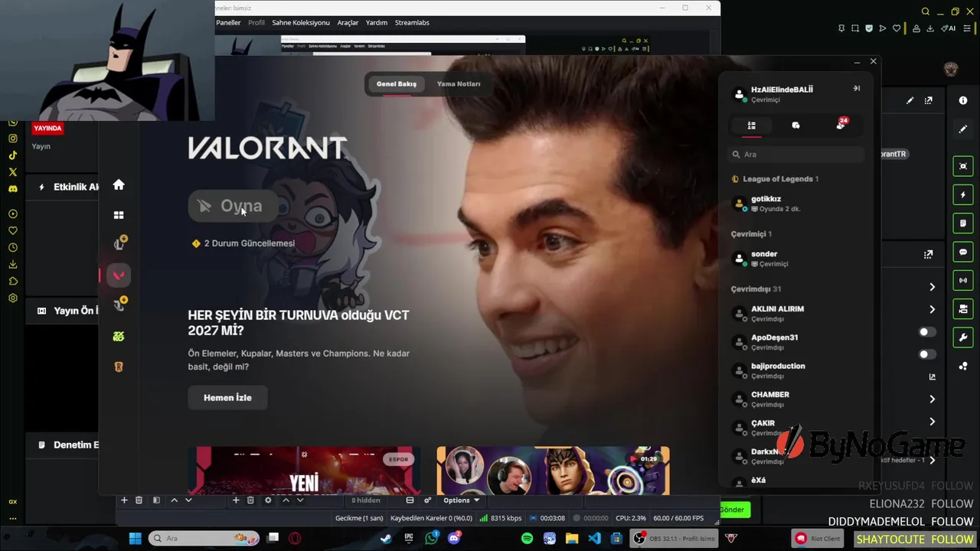Open the video thumbnail with 01:29 timer
The image size is (980, 551).
[553, 470]
